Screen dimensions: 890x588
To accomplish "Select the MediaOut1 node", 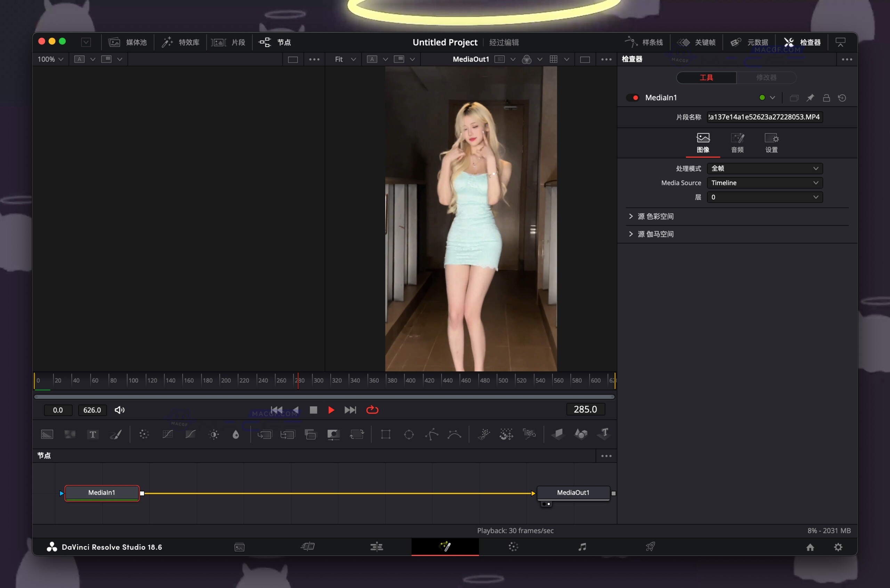I will pyautogui.click(x=573, y=493).
